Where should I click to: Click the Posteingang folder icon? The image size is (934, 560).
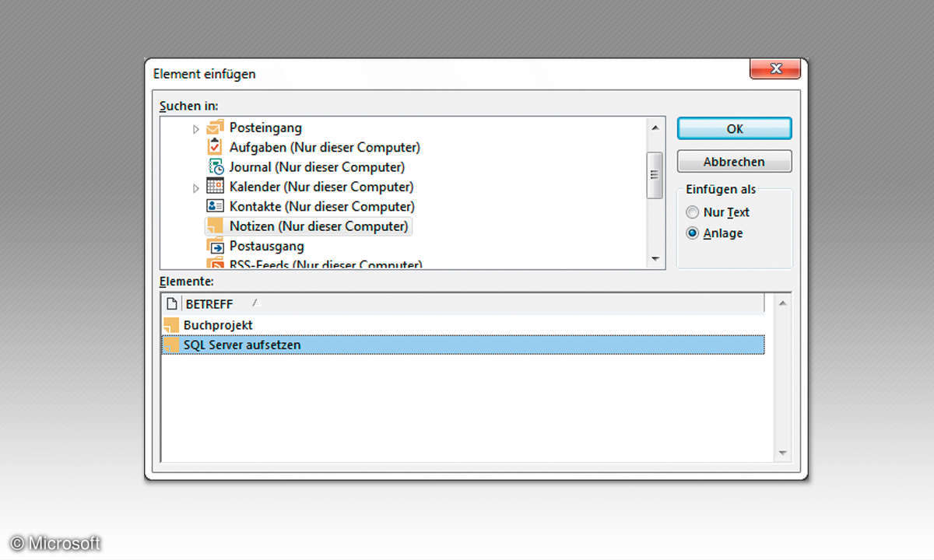215,128
